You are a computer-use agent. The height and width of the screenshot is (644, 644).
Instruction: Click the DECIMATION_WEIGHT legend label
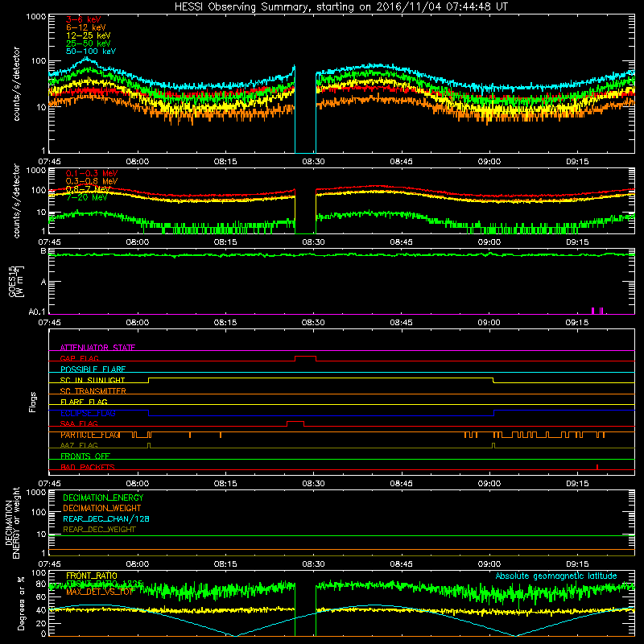click(x=102, y=508)
